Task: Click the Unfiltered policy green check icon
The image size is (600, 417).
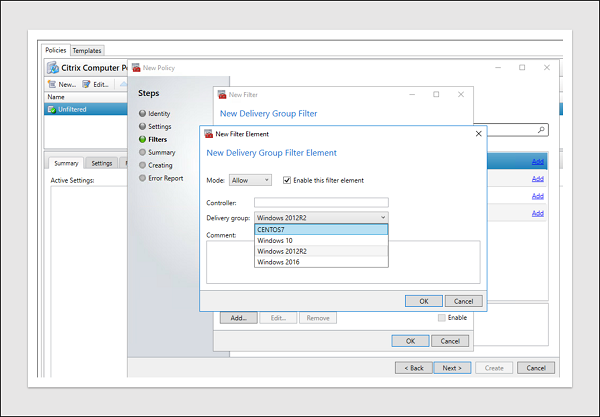Action: click(52, 108)
